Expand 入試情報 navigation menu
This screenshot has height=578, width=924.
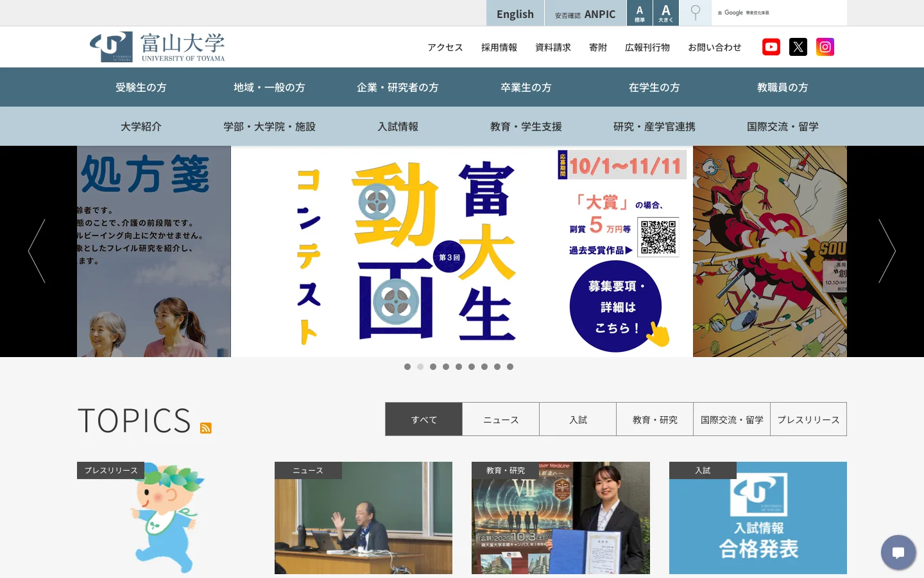(x=398, y=127)
